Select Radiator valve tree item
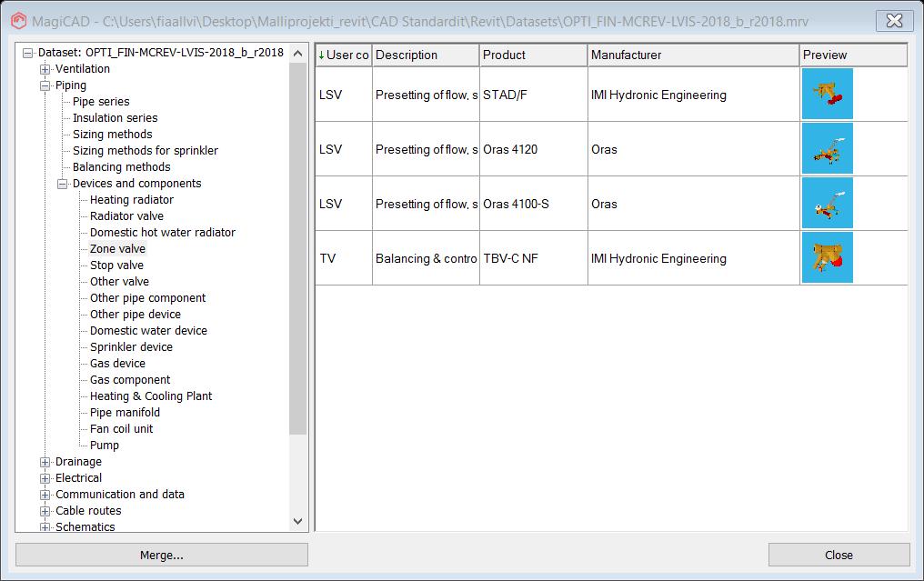This screenshot has height=581, width=924. pyautogui.click(x=126, y=216)
